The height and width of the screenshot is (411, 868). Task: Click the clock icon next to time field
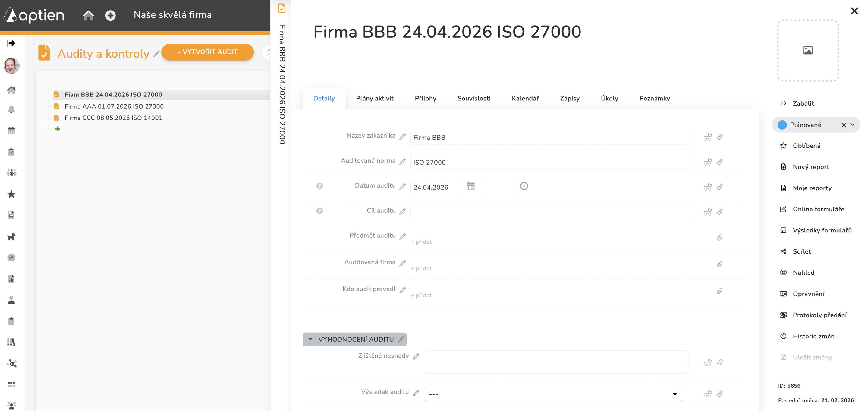click(524, 186)
